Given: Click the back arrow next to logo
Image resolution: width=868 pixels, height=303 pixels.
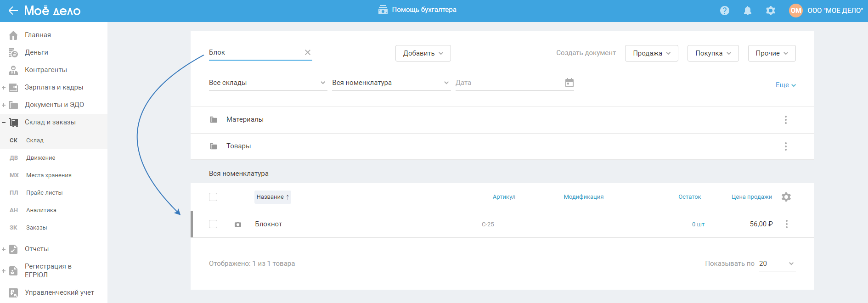Looking at the screenshot, I should (13, 11).
